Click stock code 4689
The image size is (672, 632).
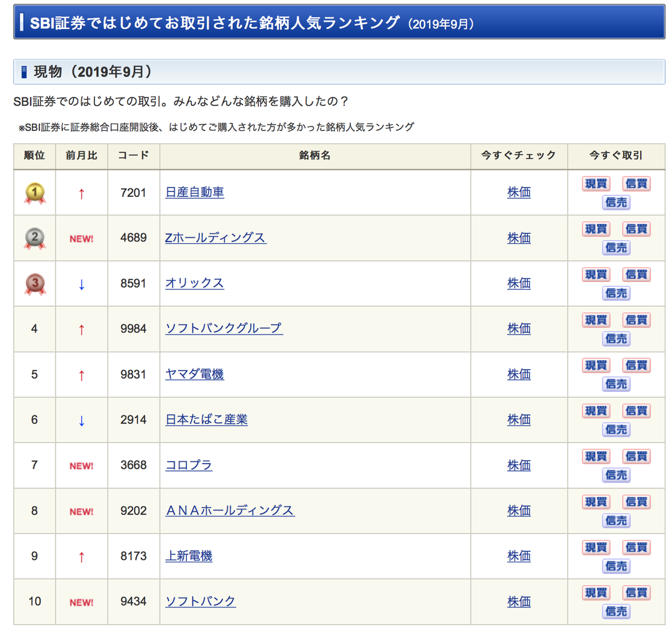(133, 238)
